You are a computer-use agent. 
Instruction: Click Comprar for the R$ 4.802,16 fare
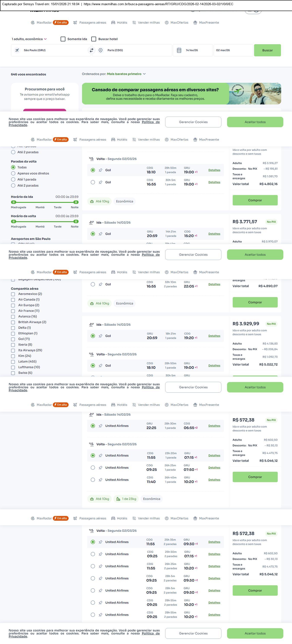click(x=255, y=200)
